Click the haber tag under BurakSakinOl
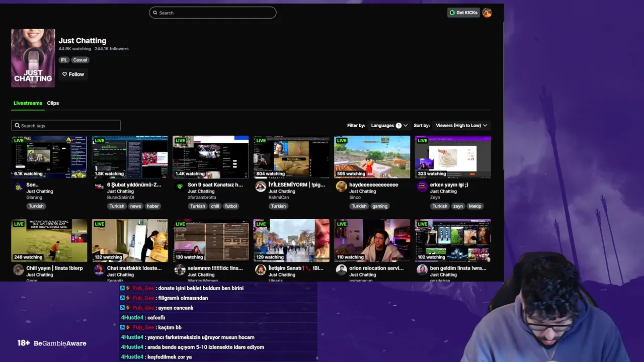The image size is (644, 362). [x=153, y=206]
